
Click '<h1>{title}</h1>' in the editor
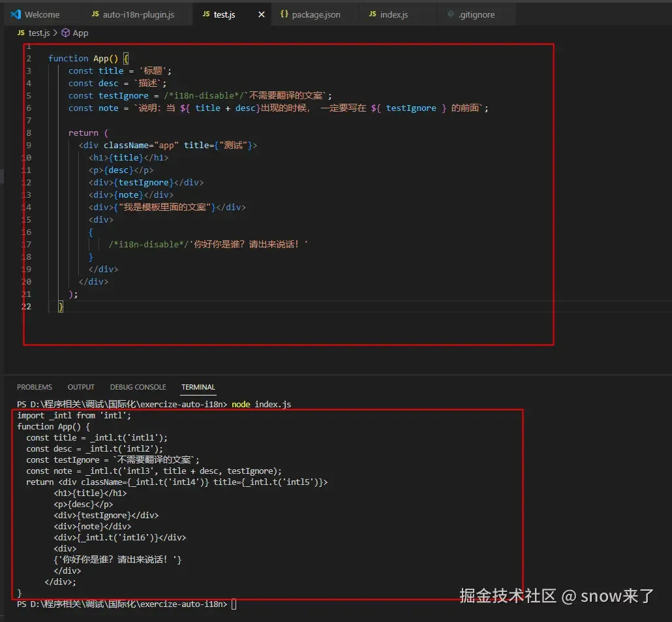(129, 158)
